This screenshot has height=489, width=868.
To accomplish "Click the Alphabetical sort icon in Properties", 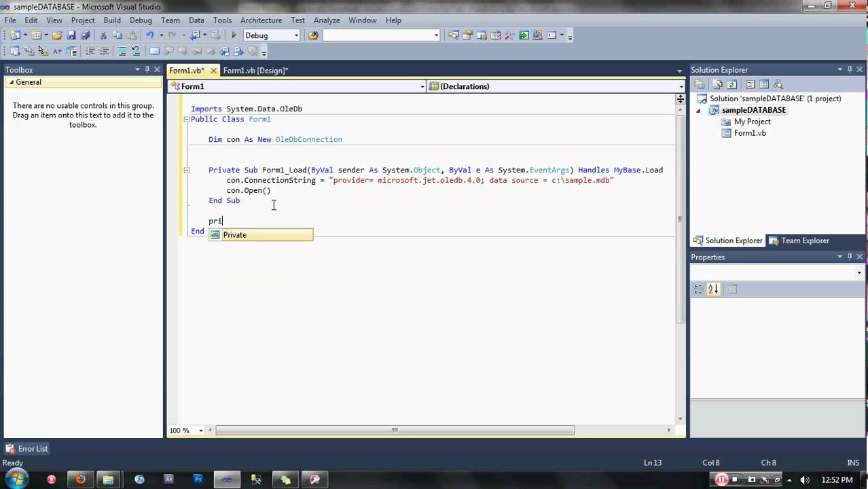I will coord(713,289).
